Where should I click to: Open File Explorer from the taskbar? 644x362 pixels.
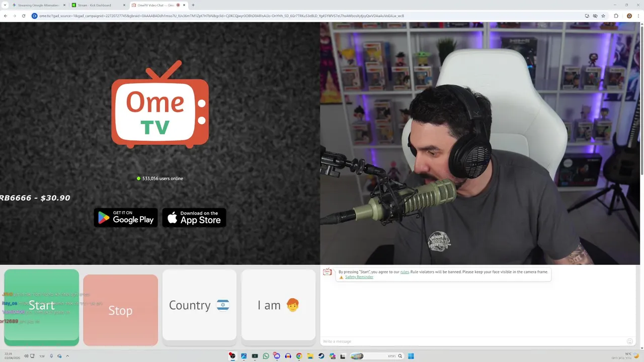click(x=310, y=356)
